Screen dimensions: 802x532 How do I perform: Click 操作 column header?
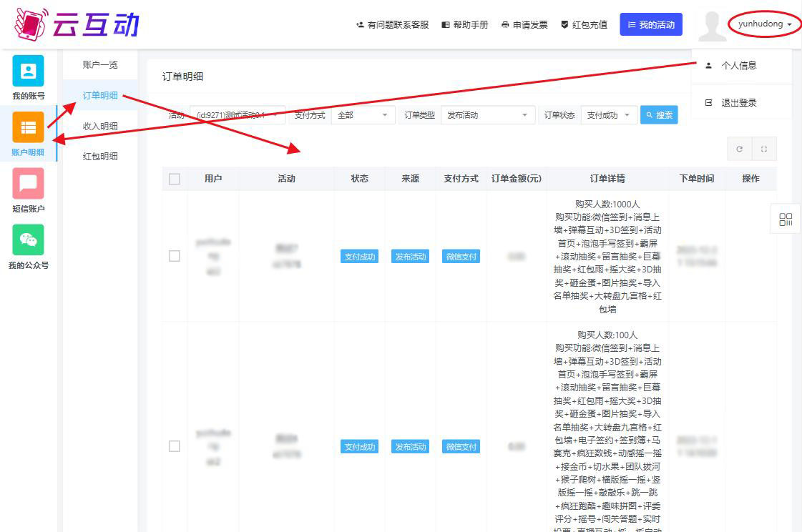click(751, 178)
